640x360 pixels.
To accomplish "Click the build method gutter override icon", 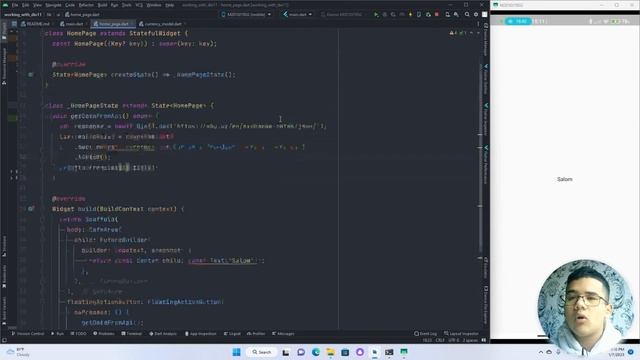I will (x=31, y=209).
